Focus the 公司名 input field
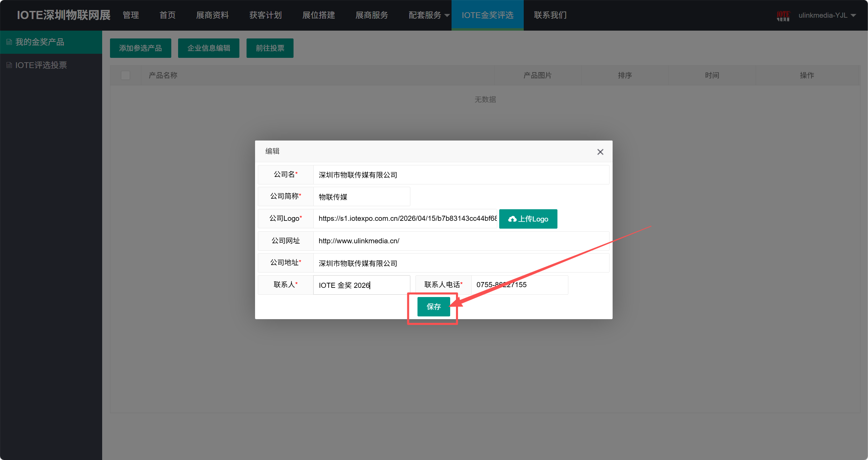The width and height of the screenshot is (868, 460). [461, 175]
